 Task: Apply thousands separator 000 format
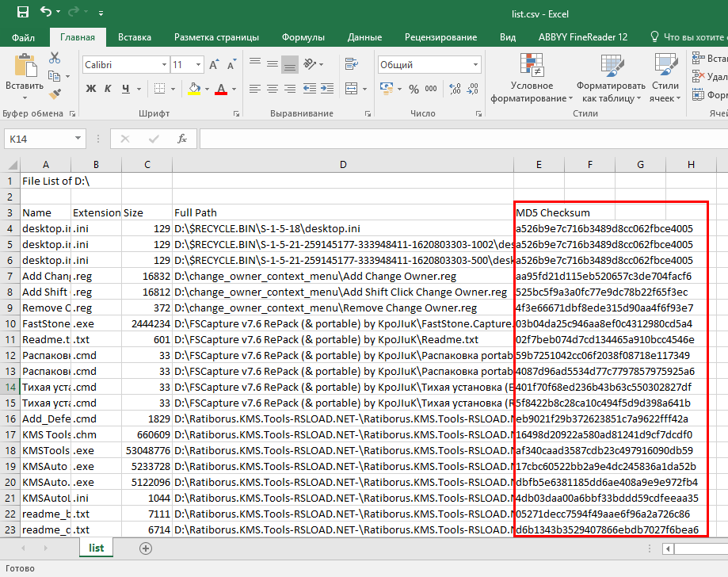tap(431, 89)
